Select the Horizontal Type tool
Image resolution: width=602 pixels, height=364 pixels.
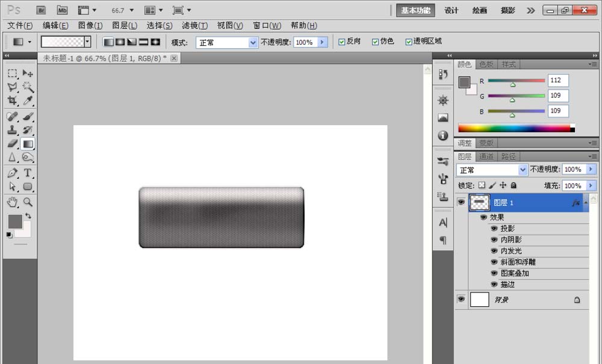pyautogui.click(x=28, y=173)
